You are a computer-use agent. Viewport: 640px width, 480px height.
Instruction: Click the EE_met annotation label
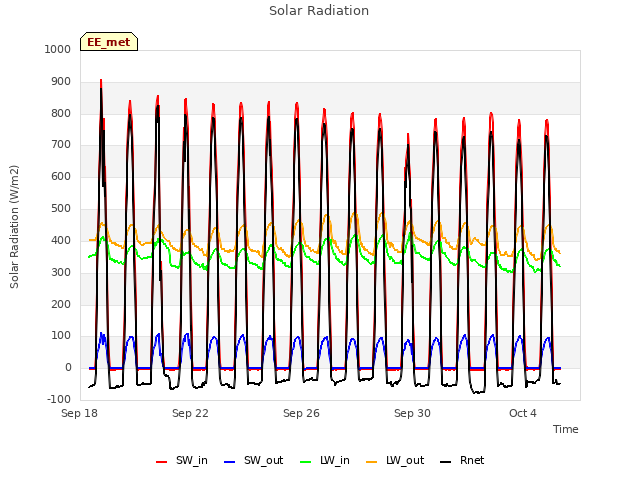[x=109, y=42]
